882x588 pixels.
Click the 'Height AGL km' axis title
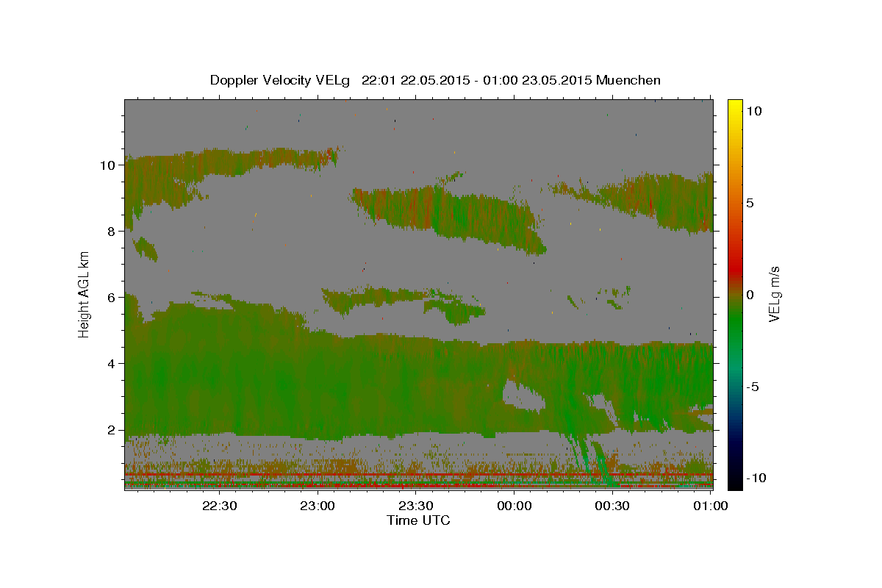[85, 294]
